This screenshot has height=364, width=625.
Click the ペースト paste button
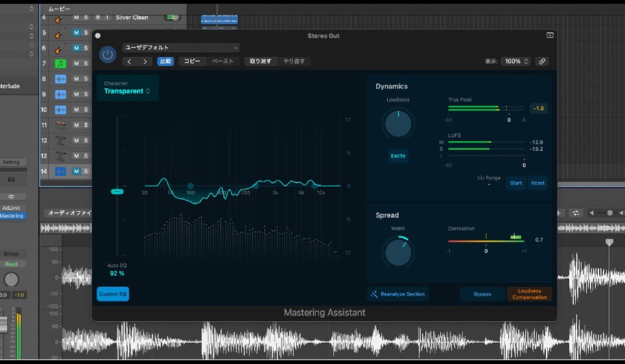tap(222, 62)
